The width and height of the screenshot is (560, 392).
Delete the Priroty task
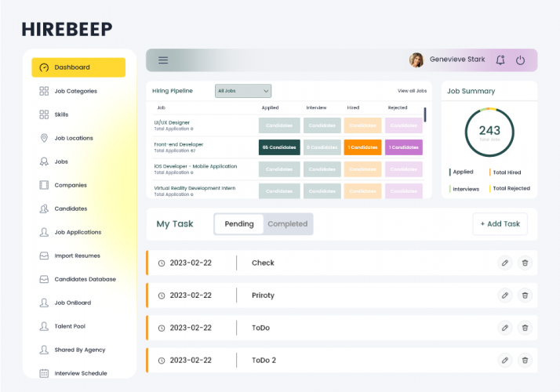pos(525,296)
